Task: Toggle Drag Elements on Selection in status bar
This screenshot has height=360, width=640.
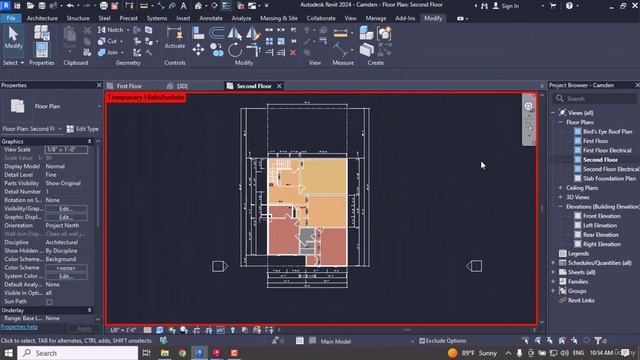Action: point(575,340)
